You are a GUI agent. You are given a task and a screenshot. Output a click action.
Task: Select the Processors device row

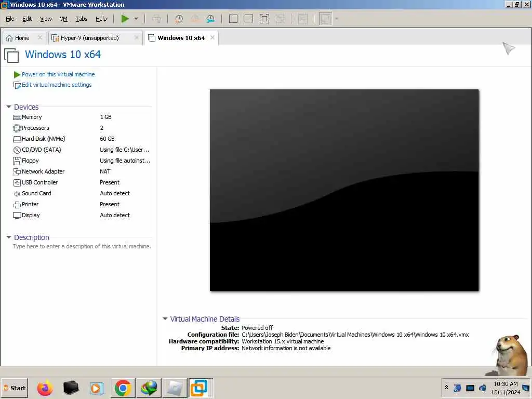pyautogui.click(x=82, y=128)
